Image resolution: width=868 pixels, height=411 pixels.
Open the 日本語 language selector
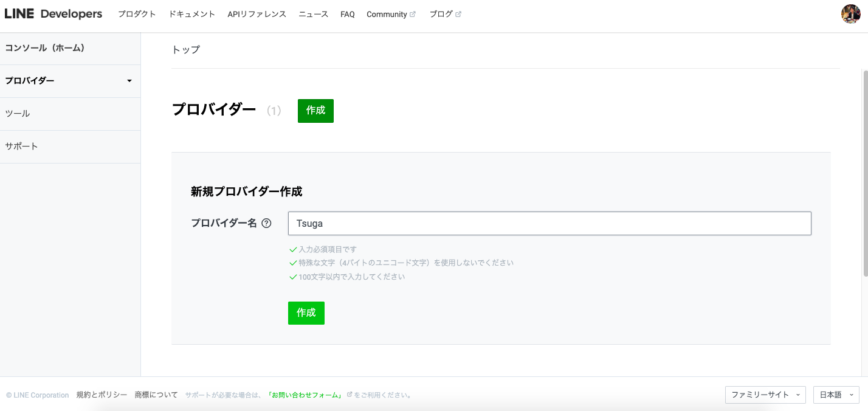pos(836,395)
